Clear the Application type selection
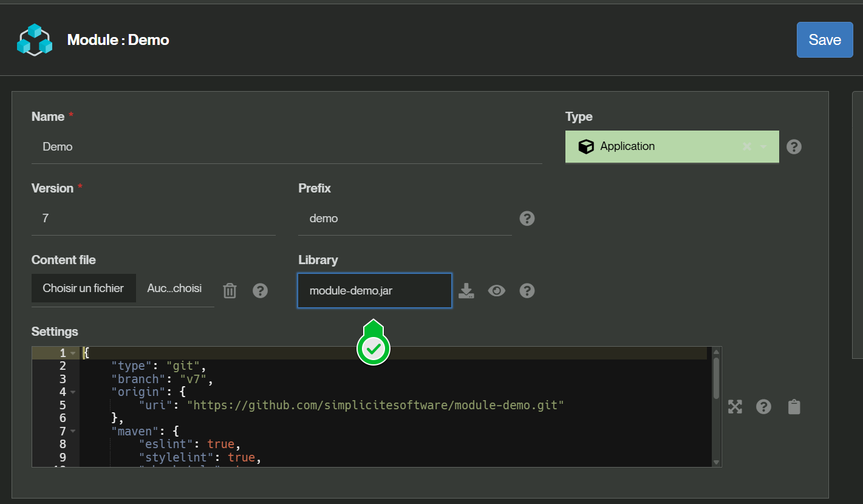Screen dimensions: 863x504 pyautogui.click(x=747, y=147)
